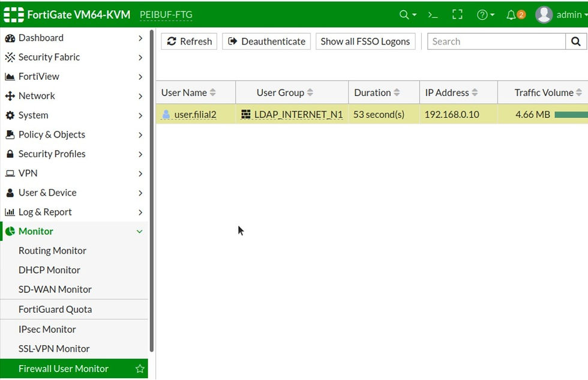Click the search submit magnifier button
Viewport: 588px width, 380px height.
pyautogui.click(x=575, y=41)
